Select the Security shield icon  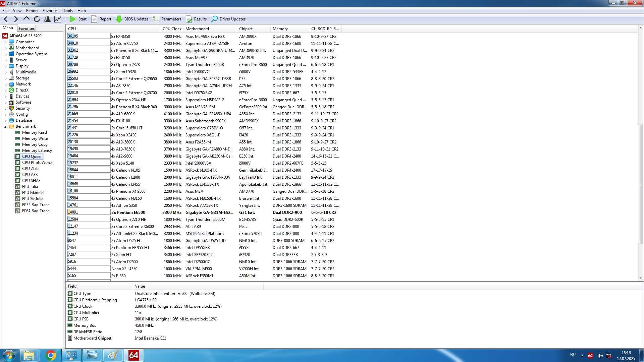tap(11, 108)
